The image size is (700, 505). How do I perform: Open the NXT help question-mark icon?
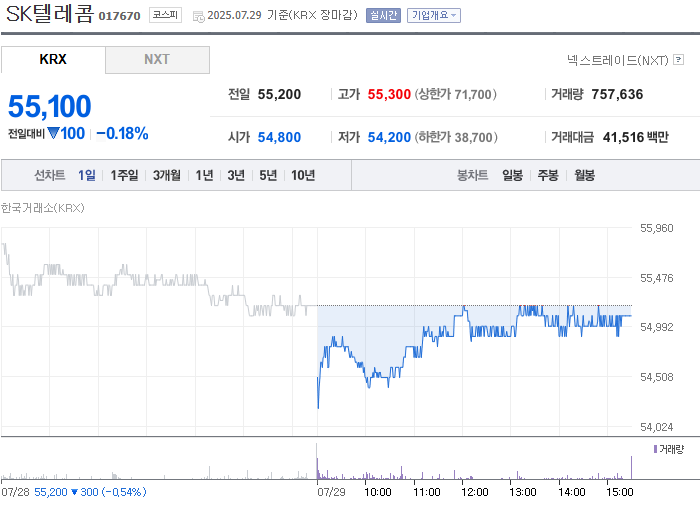[x=678, y=59]
